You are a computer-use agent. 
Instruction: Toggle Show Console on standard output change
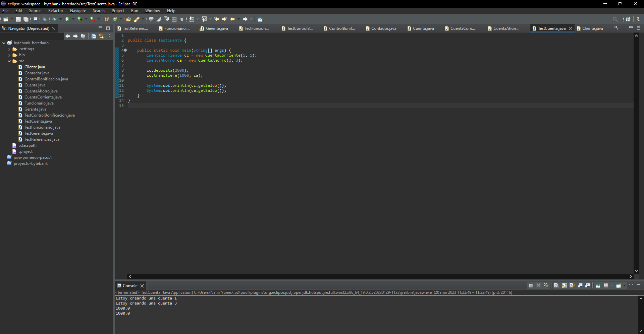(580, 285)
